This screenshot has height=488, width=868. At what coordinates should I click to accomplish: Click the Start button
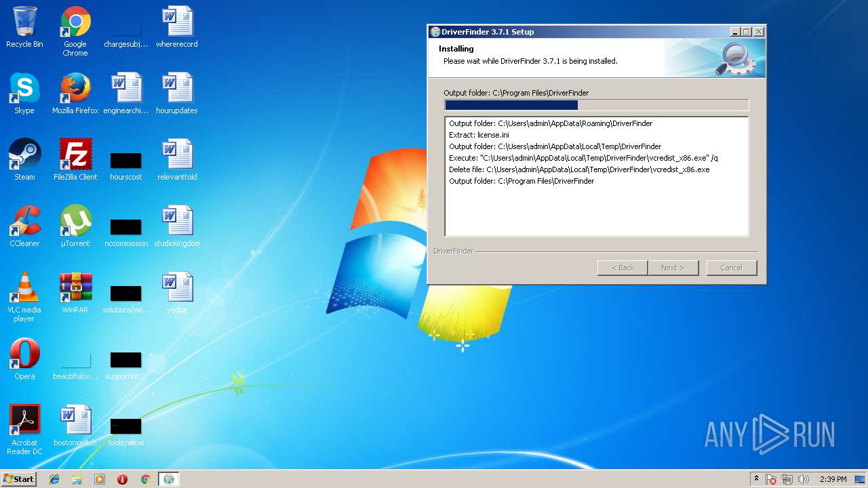pos(18,479)
